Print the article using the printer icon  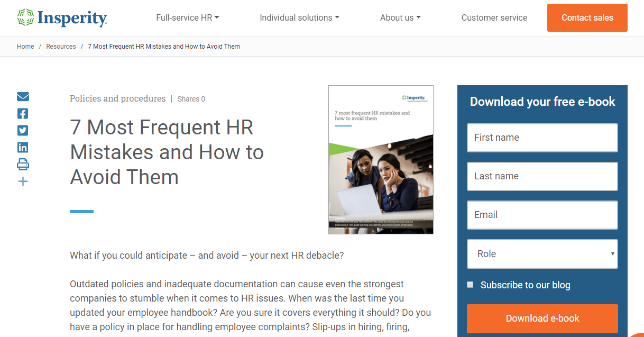[x=23, y=165]
